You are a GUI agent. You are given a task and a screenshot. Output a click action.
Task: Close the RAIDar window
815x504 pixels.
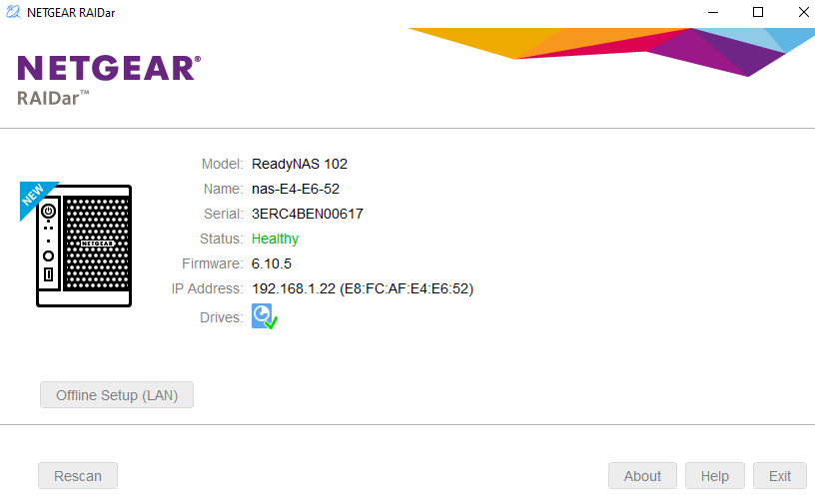(x=803, y=12)
